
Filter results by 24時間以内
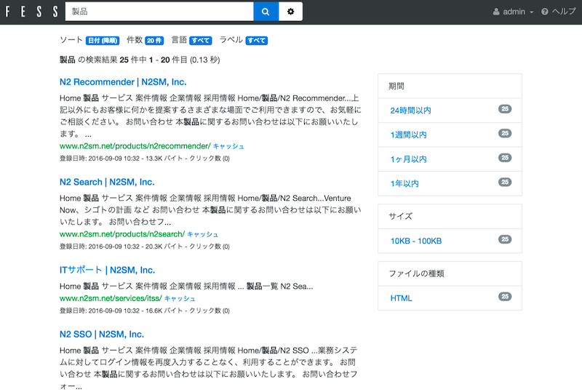click(x=410, y=111)
